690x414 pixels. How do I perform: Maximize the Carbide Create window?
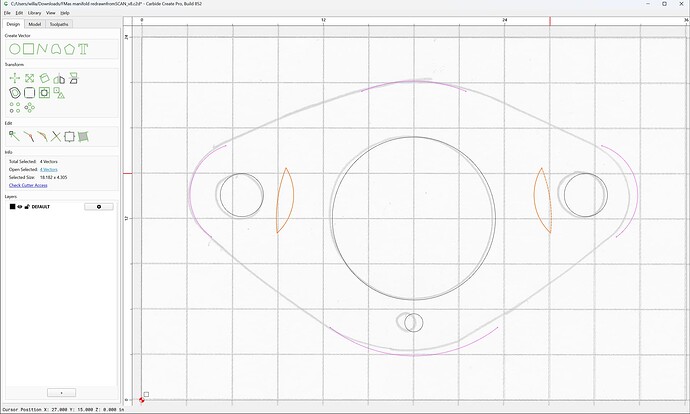[x=664, y=4]
